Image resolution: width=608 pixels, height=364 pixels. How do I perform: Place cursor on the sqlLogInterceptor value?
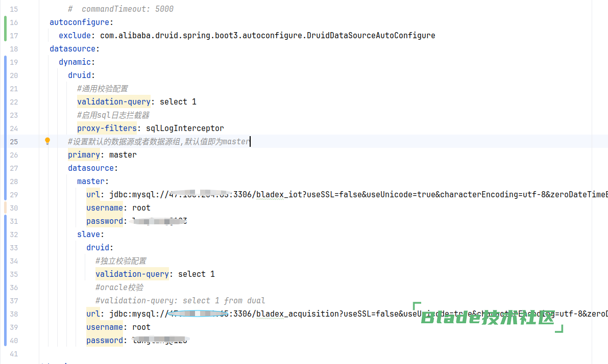pyautogui.click(x=185, y=128)
